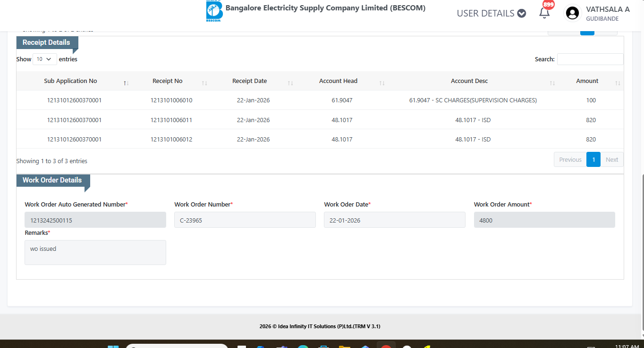Click the Work Order Number field
Image resolution: width=644 pixels, height=348 pixels.
(245, 220)
